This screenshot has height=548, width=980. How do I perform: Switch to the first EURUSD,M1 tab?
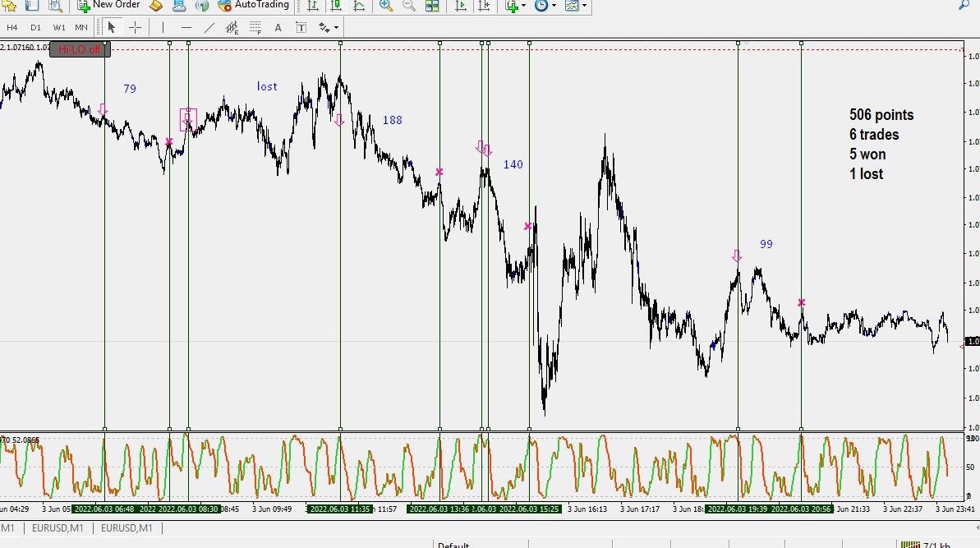[x=58, y=528]
